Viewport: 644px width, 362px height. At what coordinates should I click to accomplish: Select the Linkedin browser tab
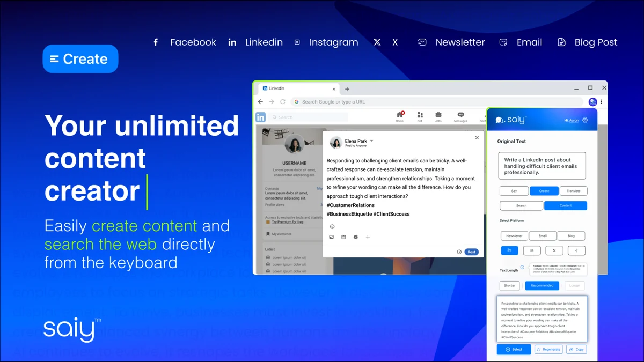[x=298, y=88]
